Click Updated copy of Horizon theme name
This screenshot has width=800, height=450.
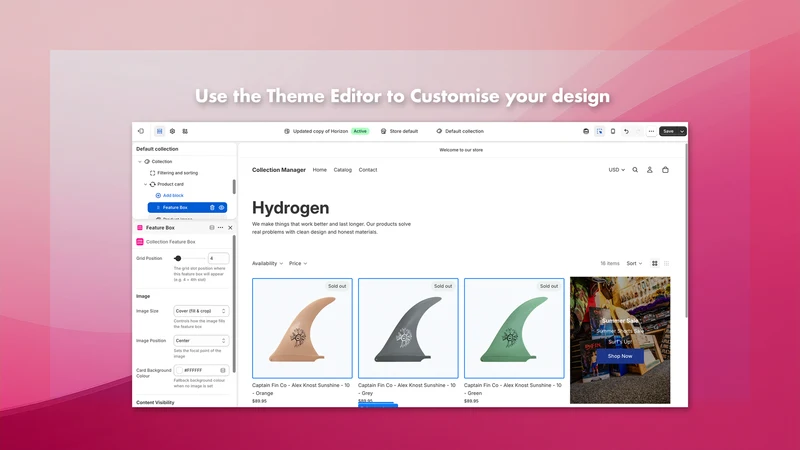[320, 131]
